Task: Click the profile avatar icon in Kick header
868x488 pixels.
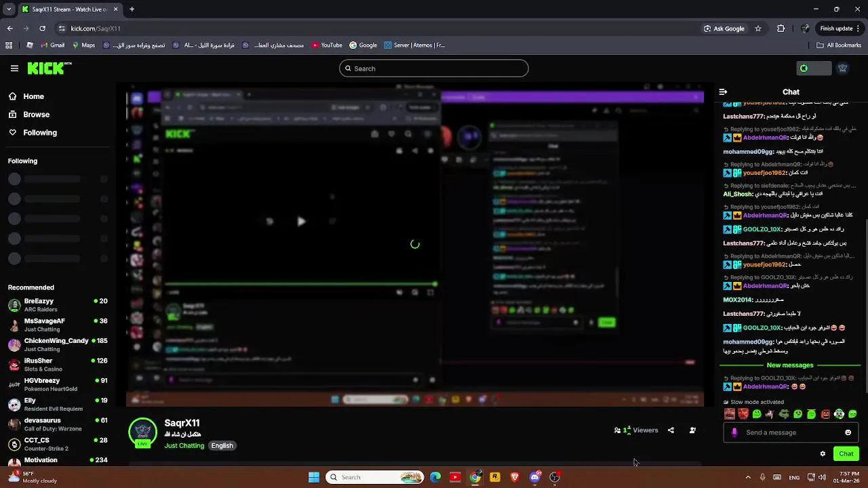Action: pyautogui.click(x=843, y=68)
